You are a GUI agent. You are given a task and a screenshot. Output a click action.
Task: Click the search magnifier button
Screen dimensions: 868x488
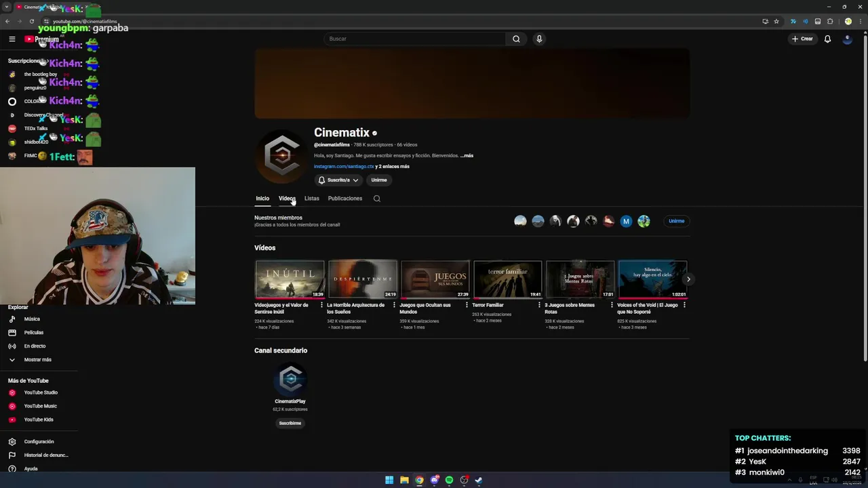516,39
